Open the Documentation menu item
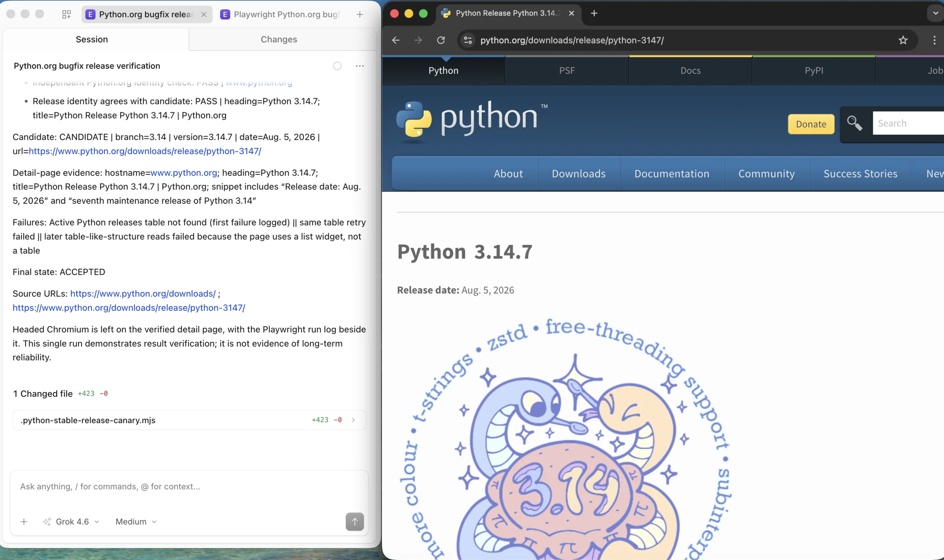 tap(672, 174)
